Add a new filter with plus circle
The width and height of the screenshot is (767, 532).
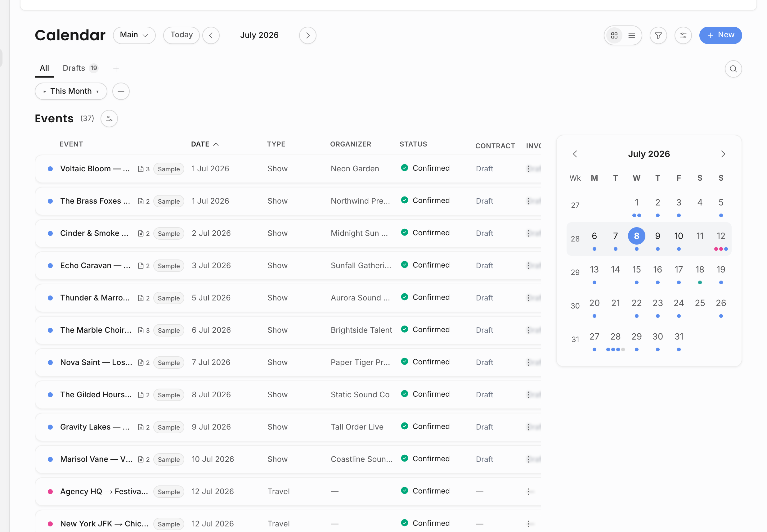pos(121,91)
